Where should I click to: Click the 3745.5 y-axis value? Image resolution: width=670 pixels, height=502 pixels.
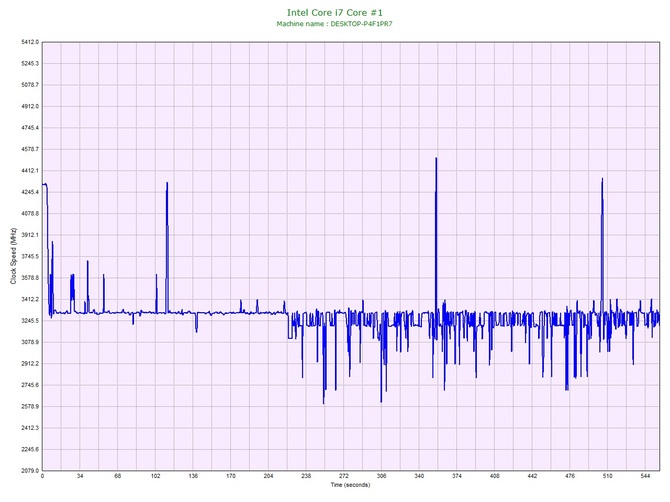tap(30, 256)
